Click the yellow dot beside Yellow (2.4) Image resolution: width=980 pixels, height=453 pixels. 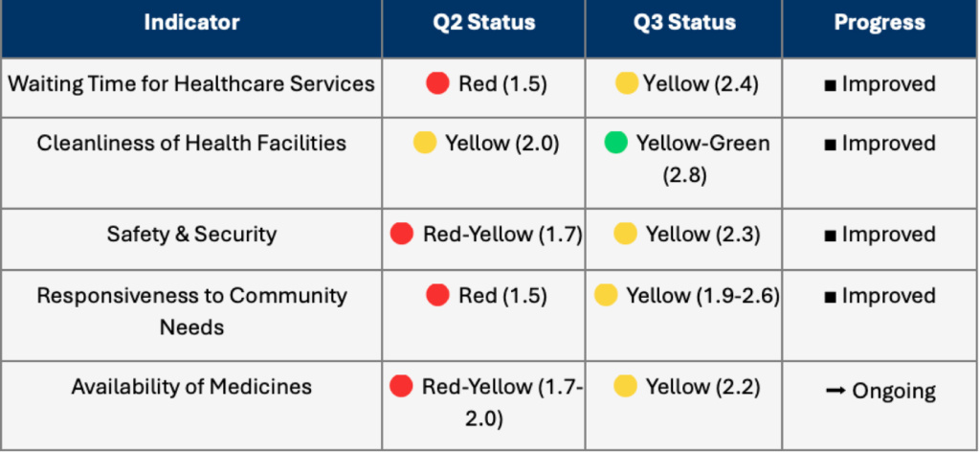(x=627, y=83)
